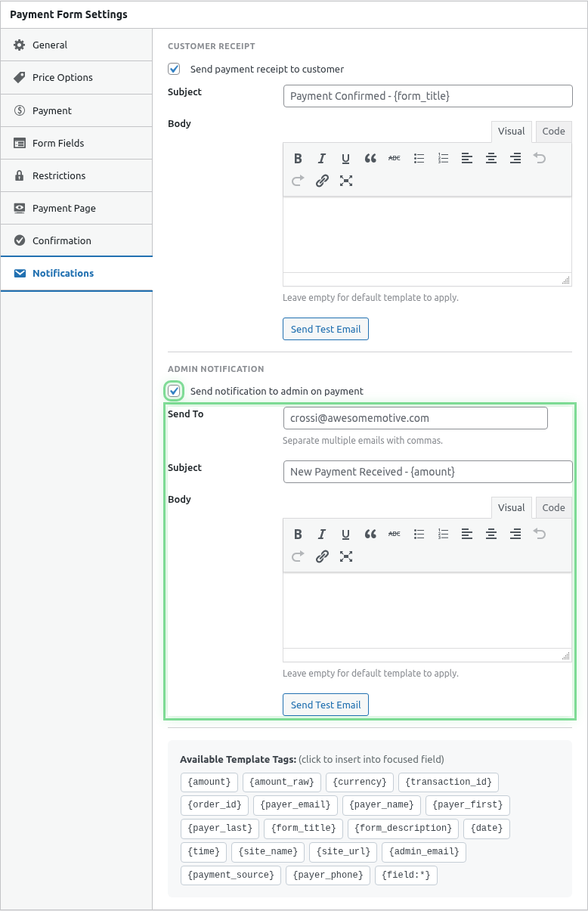Toggle strikethrough in Customer Receipt body editor
Screen dimensions: 588x911
(395, 158)
